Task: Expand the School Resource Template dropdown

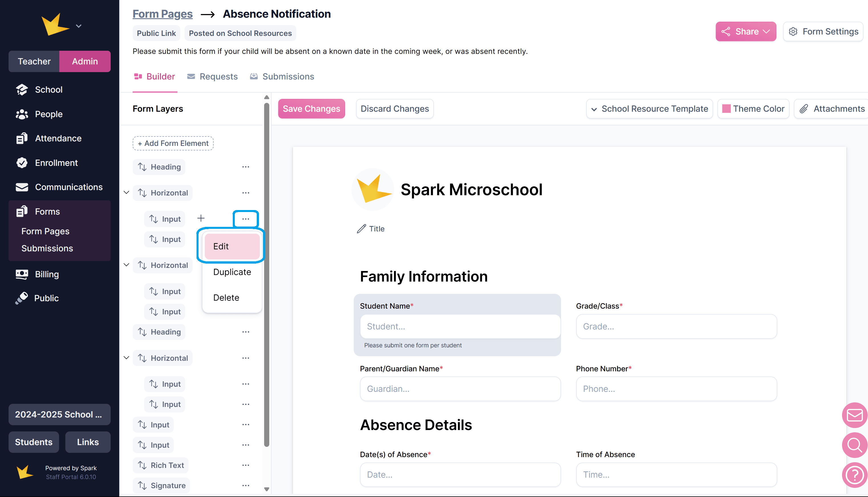Action: tap(650, 109)
